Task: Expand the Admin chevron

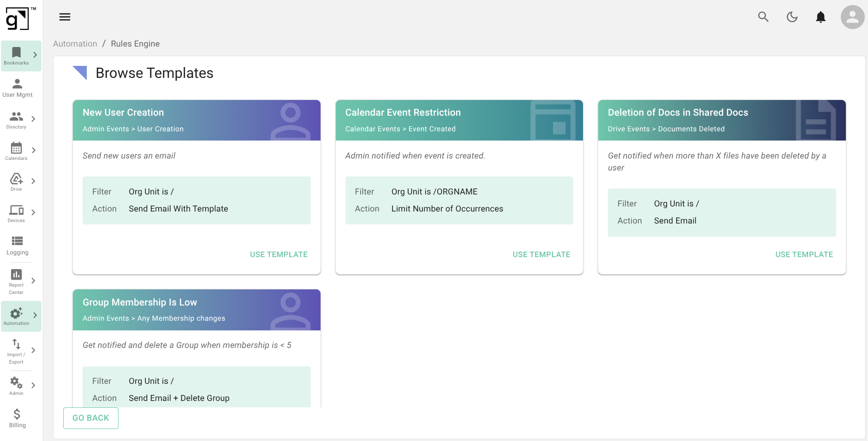Action: [33, 385]
